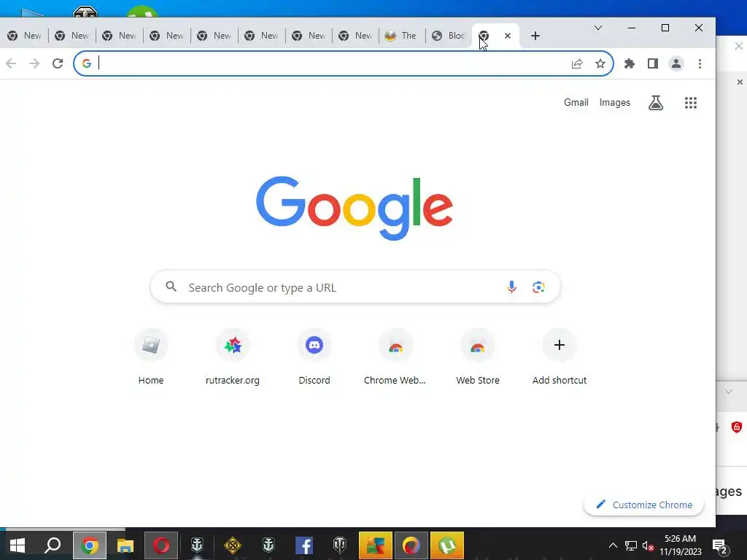Open the Search Labs flask icon
The image size is (747, 560).
[x=656, y=102]
